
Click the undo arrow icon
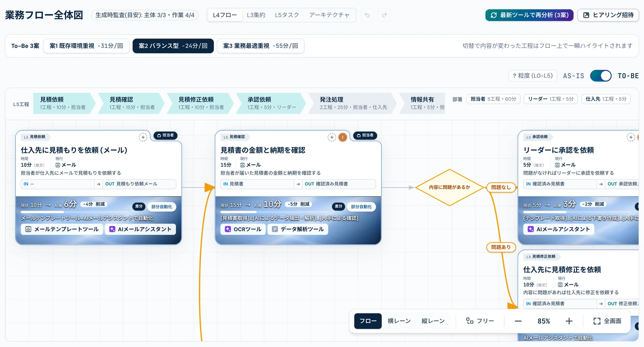click(x=367, y=15)
